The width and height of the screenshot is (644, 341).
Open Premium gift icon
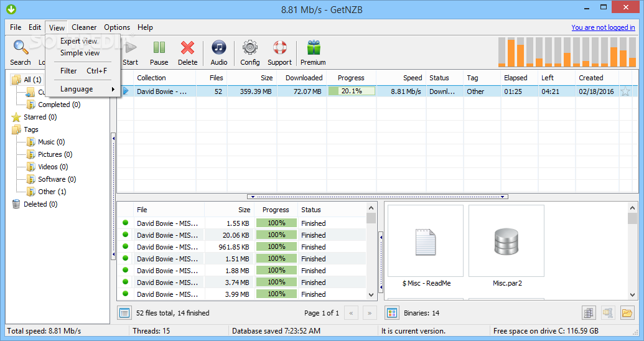(x=313, y=52)
